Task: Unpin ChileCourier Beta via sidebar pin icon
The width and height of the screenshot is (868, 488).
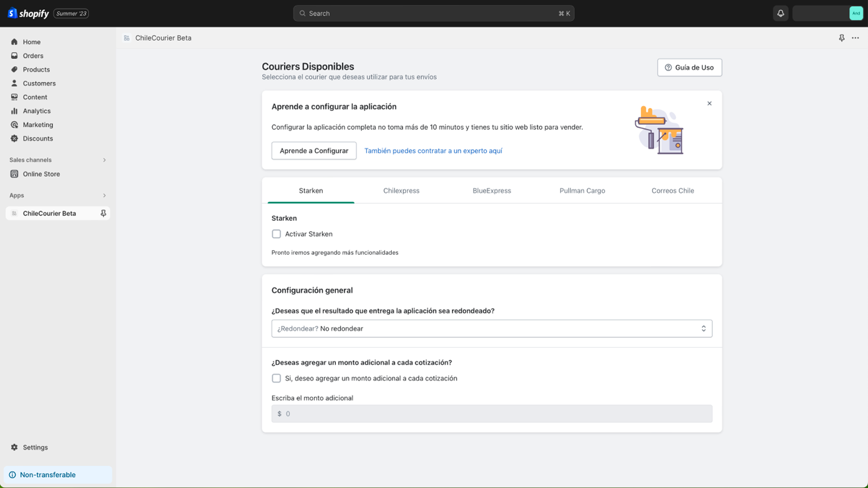Action: click(103, 214)
